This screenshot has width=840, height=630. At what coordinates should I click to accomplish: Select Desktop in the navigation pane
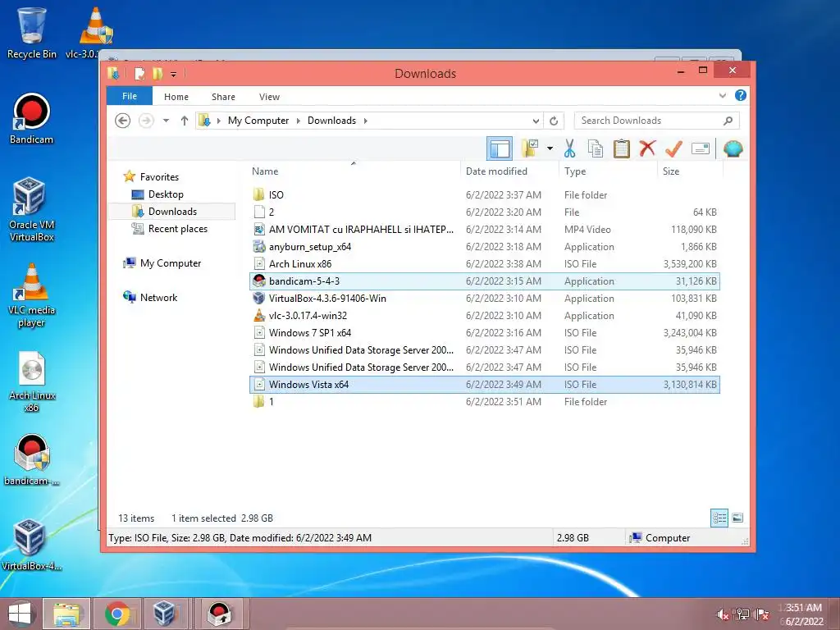coord(166,194)
